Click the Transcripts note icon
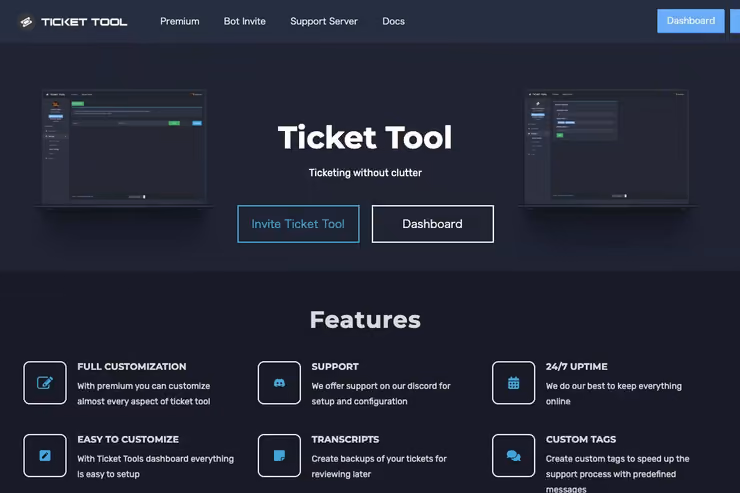This screenshot has height=493, width=740. tap(279, 455)
